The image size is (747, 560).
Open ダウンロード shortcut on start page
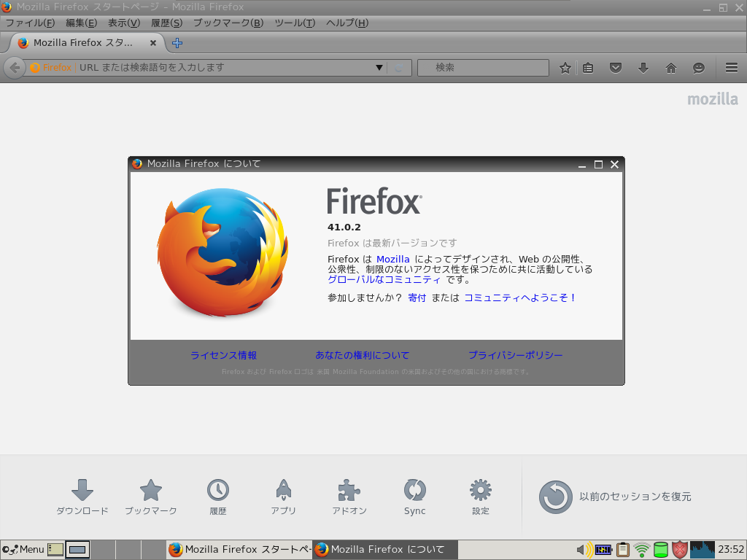[82, 497]
